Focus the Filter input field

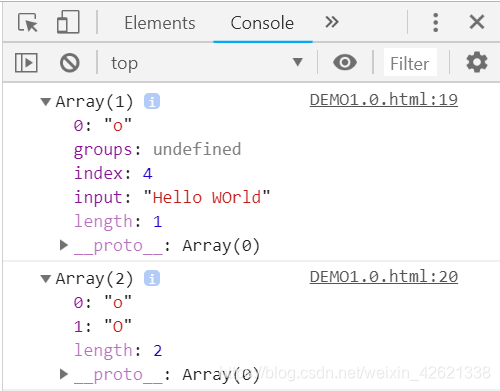(410, 63)
